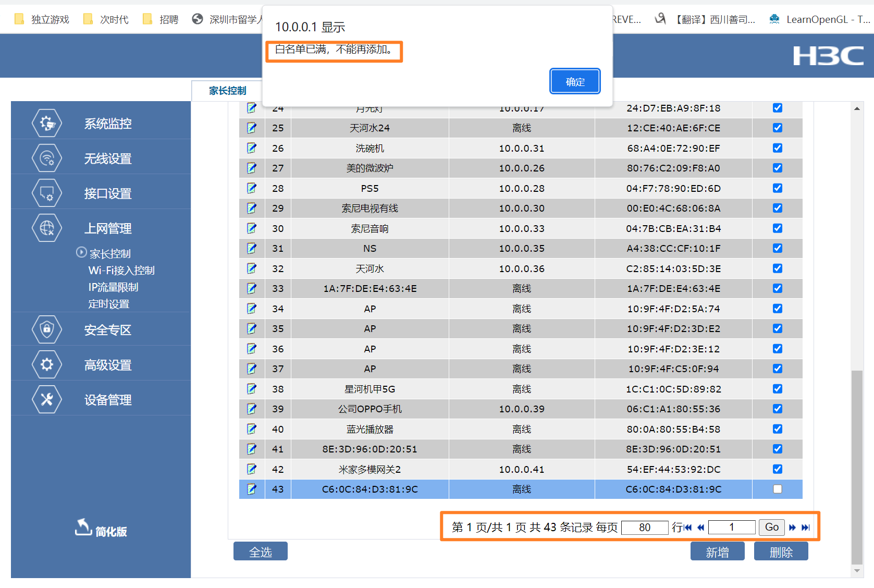
Task: Select the Wi-Fi接入控制 submenu item
Action: (121, 271)
